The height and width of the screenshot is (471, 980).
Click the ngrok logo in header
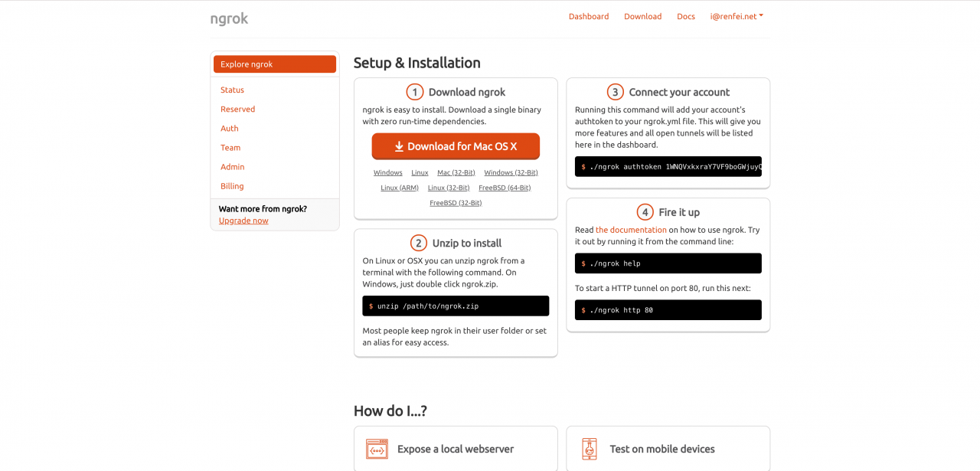[229, 18]
